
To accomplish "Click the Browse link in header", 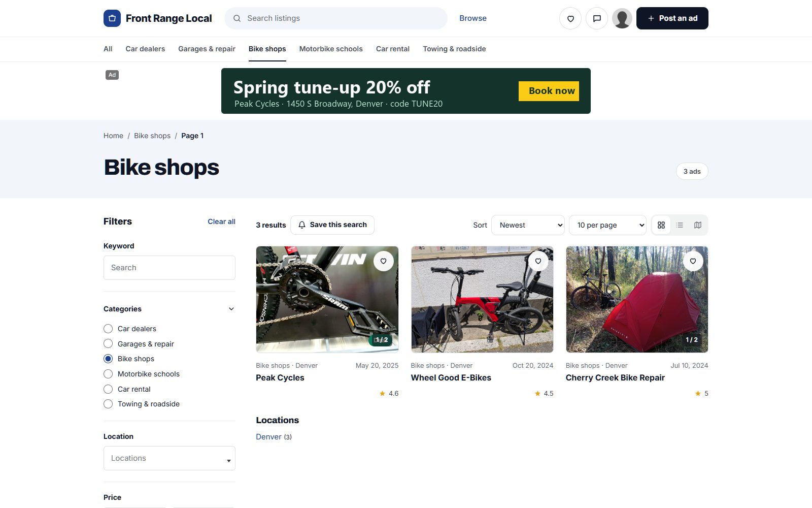I will coord(473,18).
